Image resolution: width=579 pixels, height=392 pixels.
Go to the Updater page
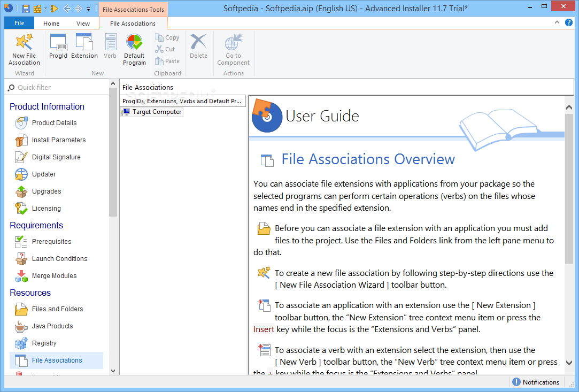click(x=44, y=174)
